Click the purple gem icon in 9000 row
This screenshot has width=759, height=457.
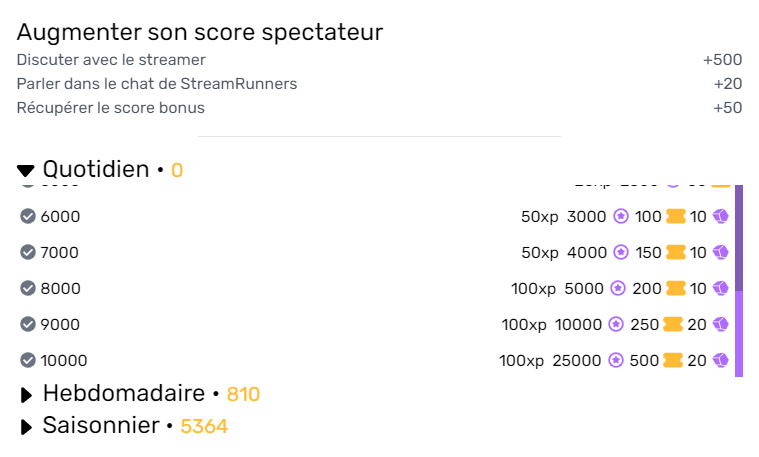coord(721,324)
